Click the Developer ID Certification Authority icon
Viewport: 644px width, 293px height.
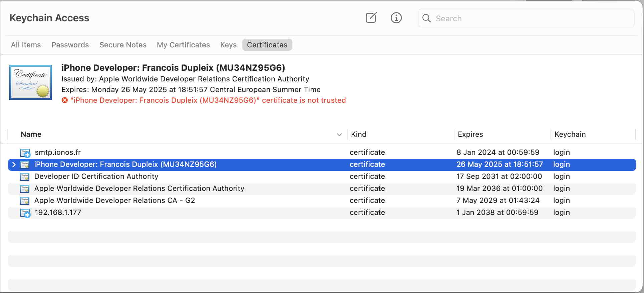pos(25,177)
